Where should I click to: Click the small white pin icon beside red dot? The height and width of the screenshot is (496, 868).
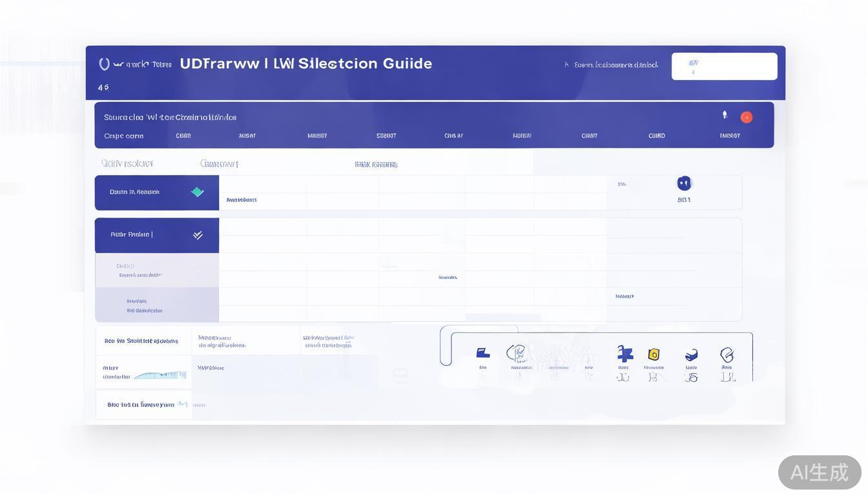tap(725, 115)
